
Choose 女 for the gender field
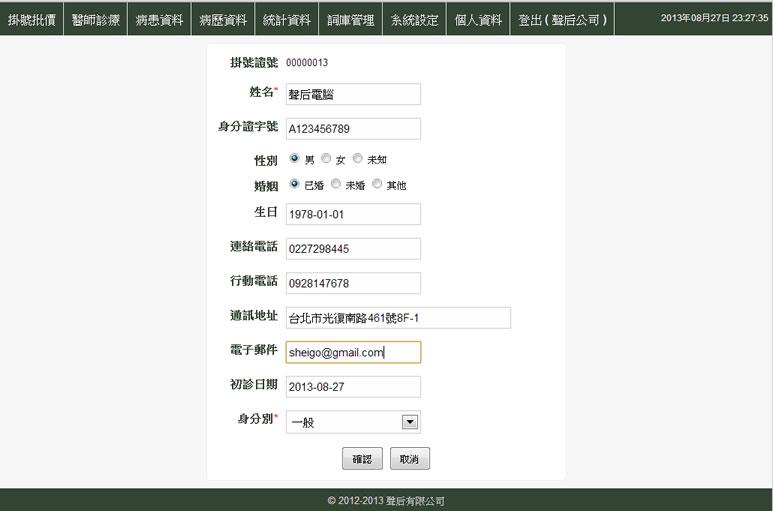326,158
